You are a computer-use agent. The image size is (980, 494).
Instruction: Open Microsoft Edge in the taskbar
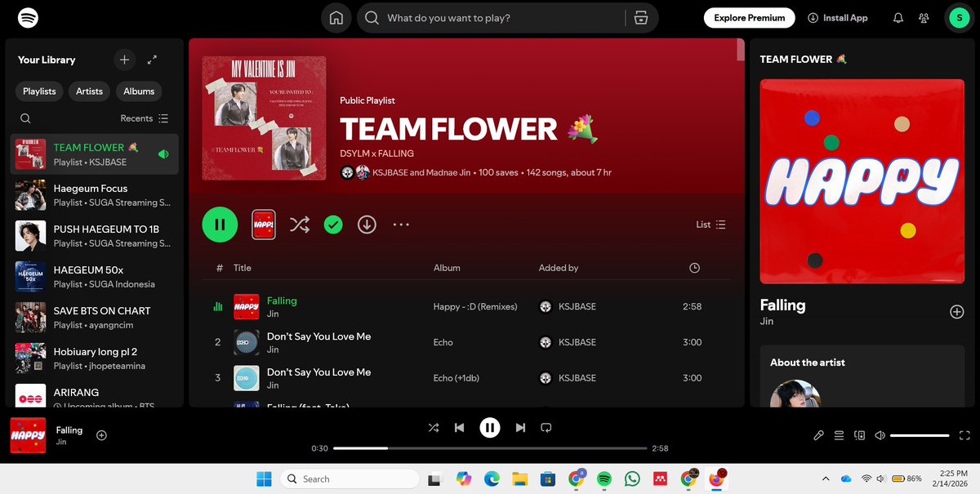(492, 478)
